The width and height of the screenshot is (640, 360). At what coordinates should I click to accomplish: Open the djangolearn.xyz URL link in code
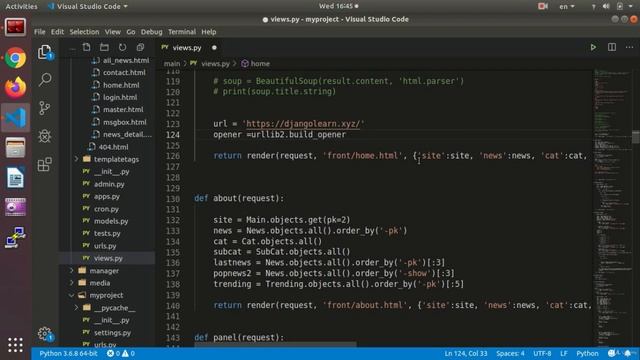303,124
